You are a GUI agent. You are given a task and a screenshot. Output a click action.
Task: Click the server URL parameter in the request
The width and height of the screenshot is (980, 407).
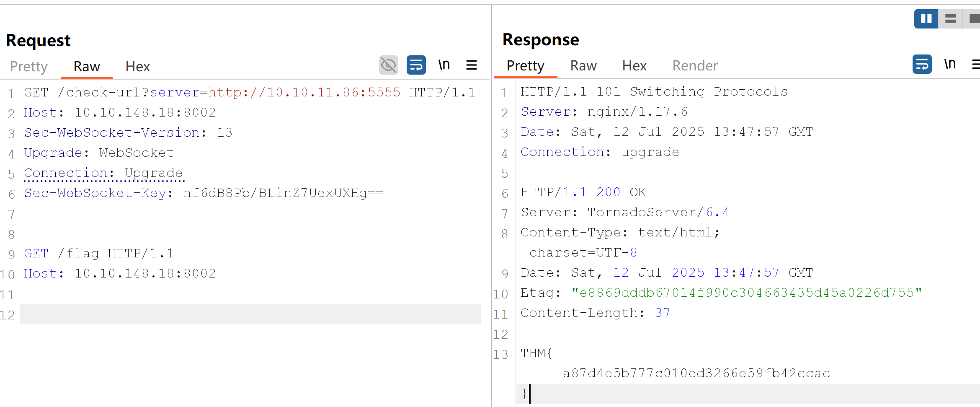174,92
